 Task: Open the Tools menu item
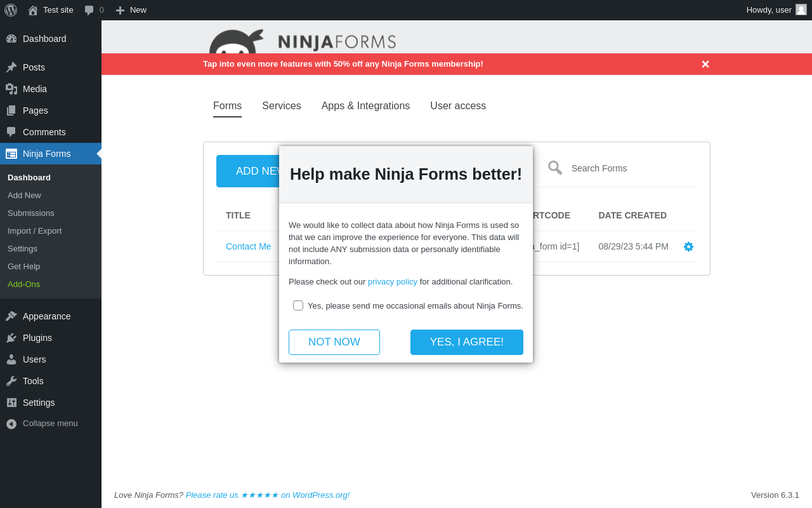[51, 381]
